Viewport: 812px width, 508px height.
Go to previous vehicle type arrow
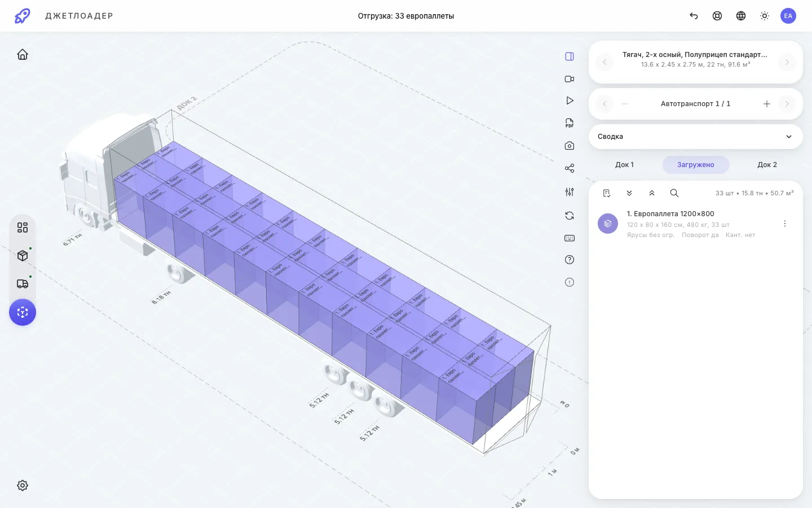click(604, 62)
